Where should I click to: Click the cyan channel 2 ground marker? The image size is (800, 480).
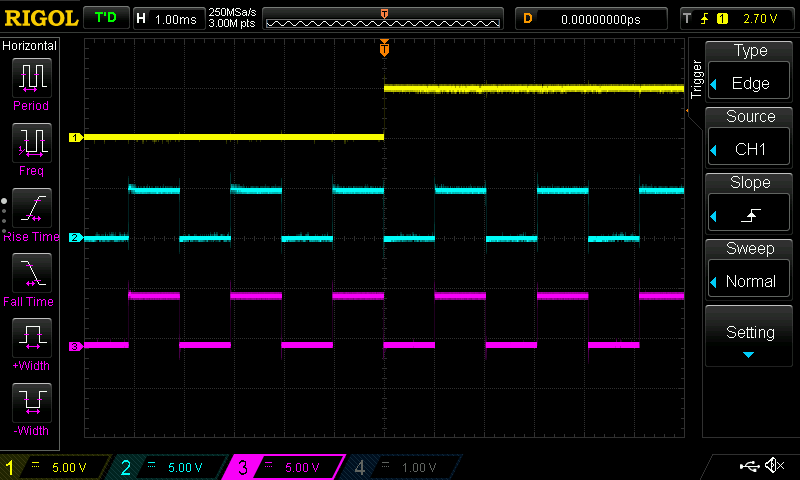tap(76, 238)
